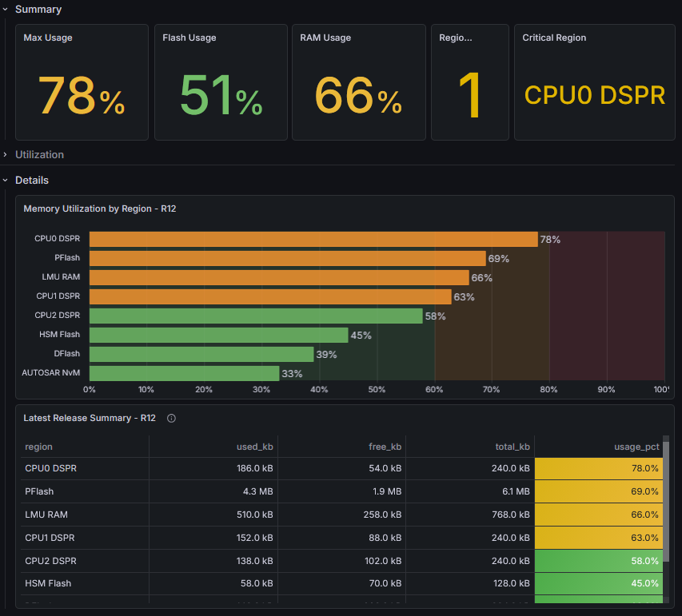
Task: Open the Details row title
Action: point(32,180)
